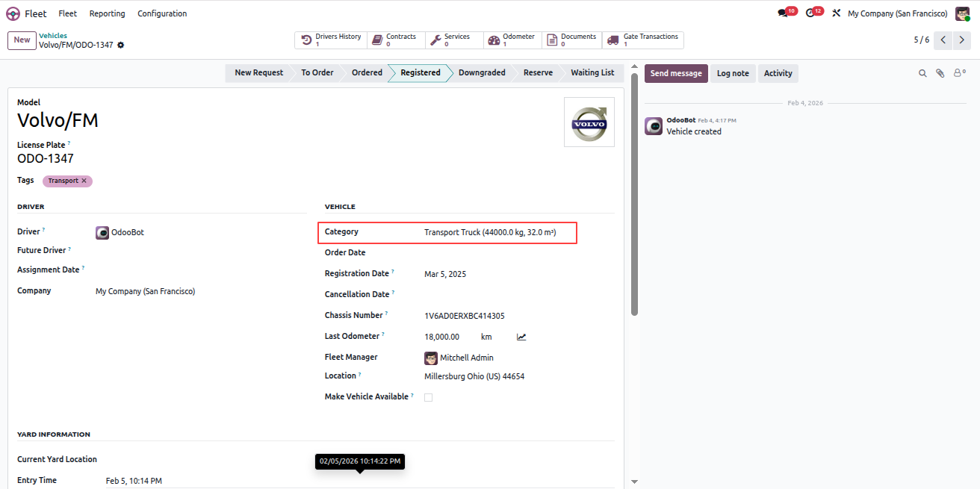Click Send message button

(x=676, y=73)
